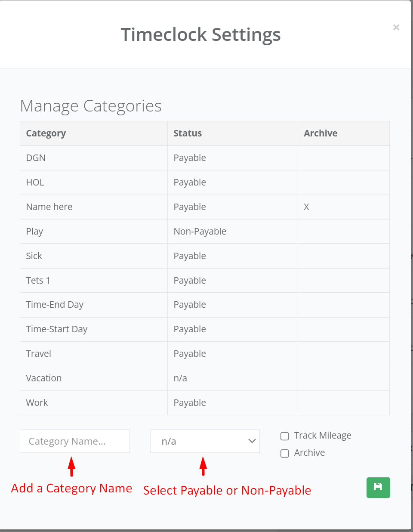Open the n/a status dropdown
The image size is (413, 532).
205,441
